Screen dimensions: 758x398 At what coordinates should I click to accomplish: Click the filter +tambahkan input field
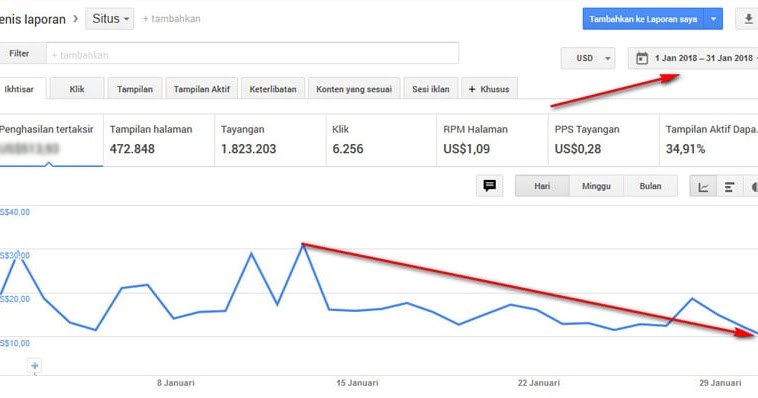point(252,53)
